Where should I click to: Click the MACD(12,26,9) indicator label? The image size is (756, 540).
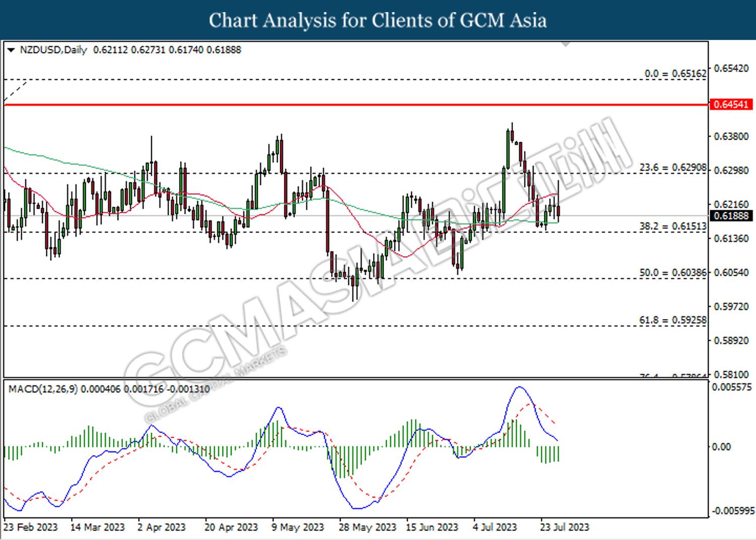[x=43, y=389]
